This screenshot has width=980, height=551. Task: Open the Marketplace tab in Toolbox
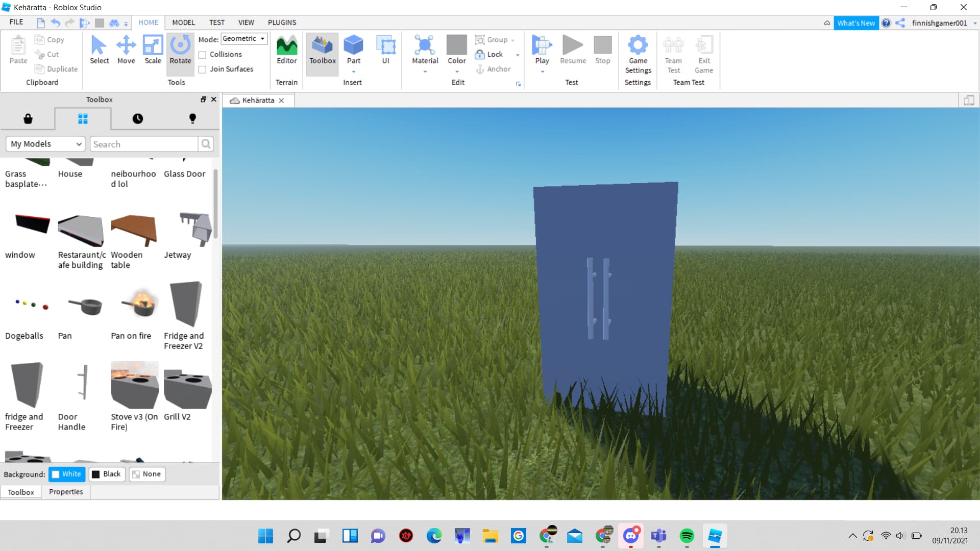tap(28, 119)
